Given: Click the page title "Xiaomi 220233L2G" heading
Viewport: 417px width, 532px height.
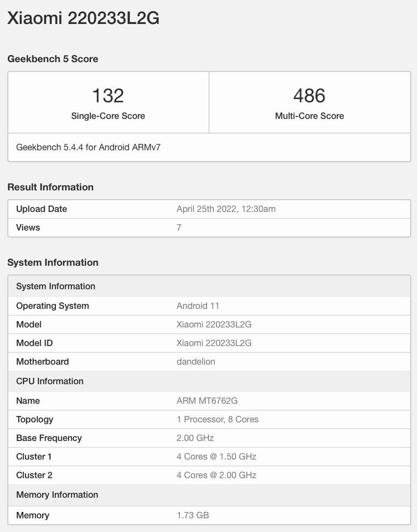Looking at the screenshot, I should (84, 18).
